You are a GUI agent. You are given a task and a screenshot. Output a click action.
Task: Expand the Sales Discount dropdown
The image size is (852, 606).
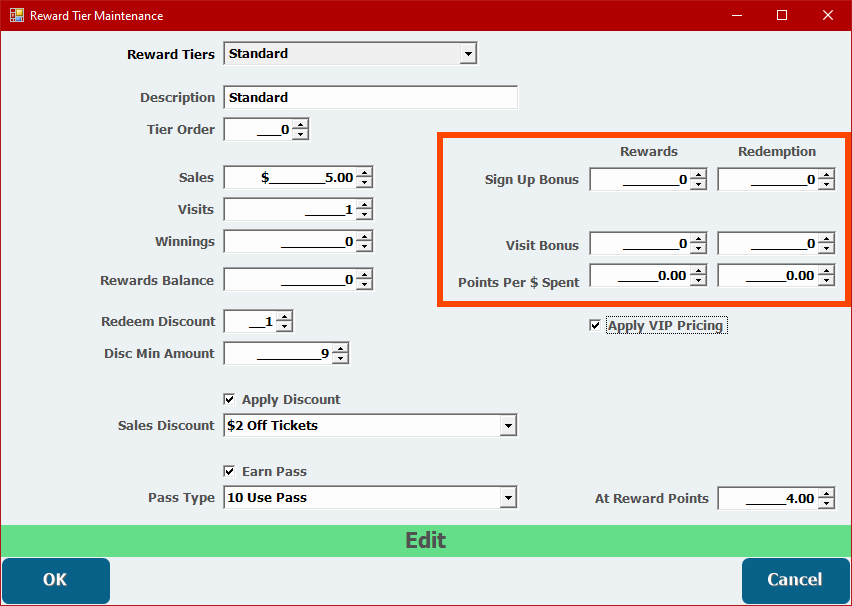pyautogui.click(x=508, y=426)
